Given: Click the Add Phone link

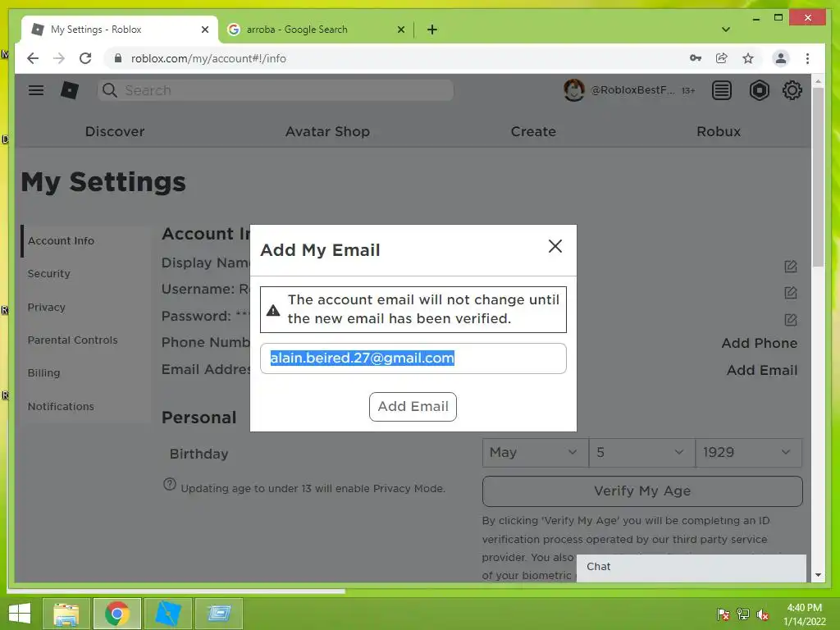Looking at the screenshot, I should coord(759,344).
